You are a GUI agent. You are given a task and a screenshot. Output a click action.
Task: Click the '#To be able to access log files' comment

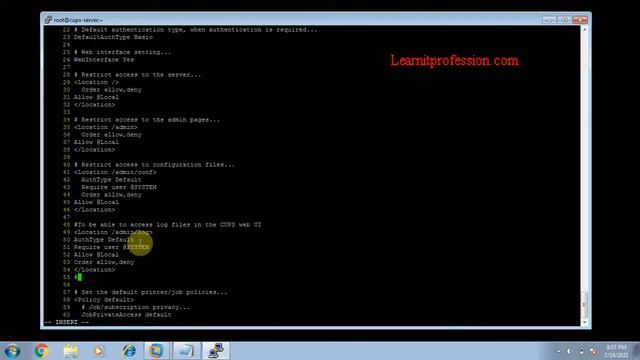click(x=167, y=224)
